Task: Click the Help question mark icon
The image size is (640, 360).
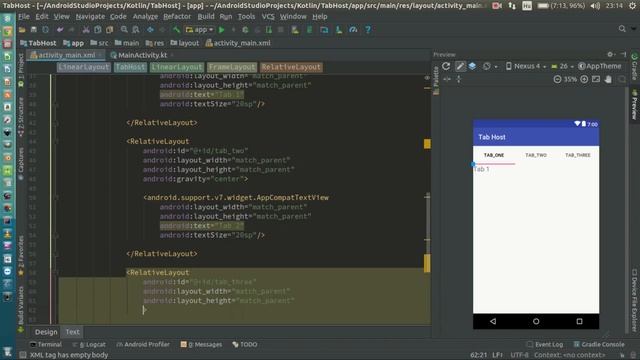Action: 368,30
